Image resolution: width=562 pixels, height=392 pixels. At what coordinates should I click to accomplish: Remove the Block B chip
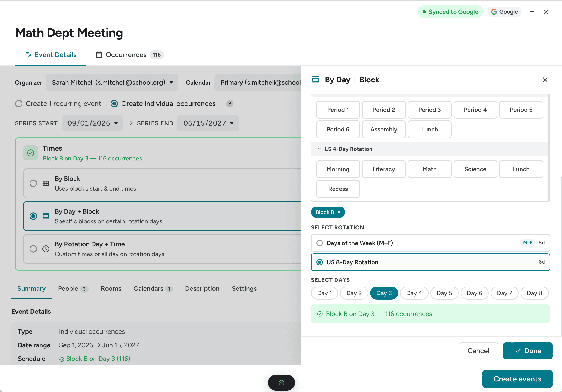coord(339,212)
